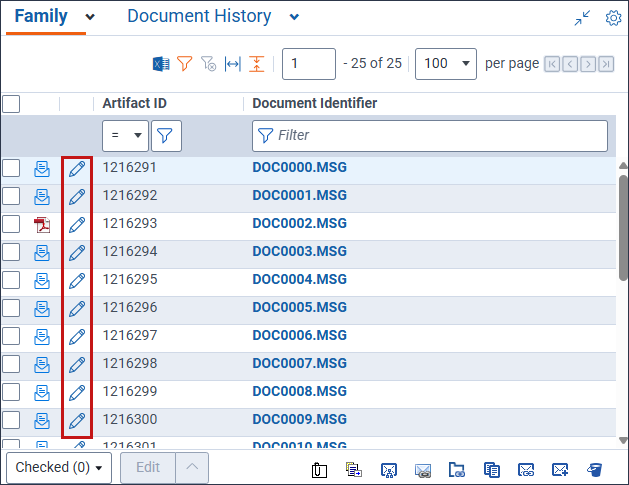
Task: Sort by Artifact ID column header
Action: [134, 103]
